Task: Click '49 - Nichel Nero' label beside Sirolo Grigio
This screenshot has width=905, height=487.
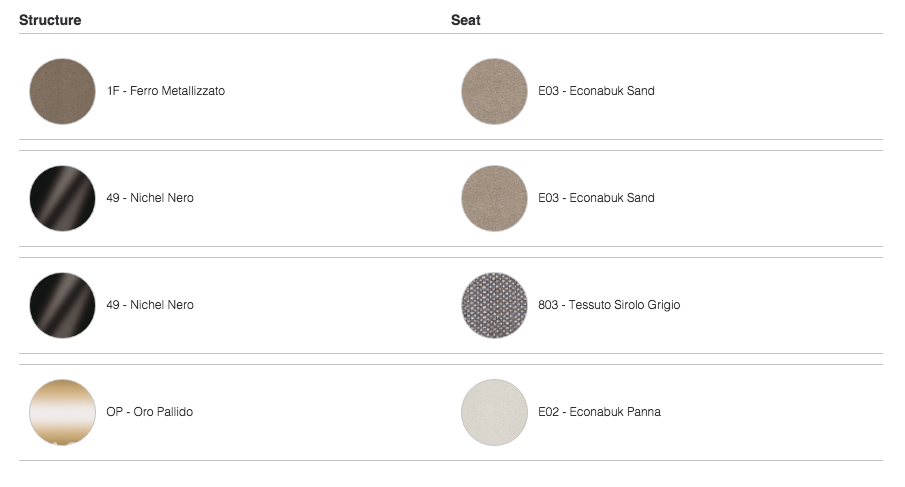Action: tap(150, 305)
